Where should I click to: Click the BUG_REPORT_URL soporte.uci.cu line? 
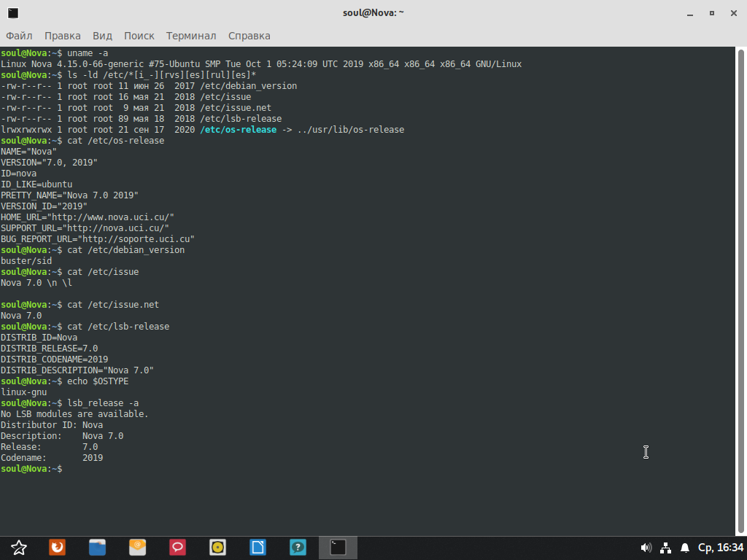click(98, 239)
